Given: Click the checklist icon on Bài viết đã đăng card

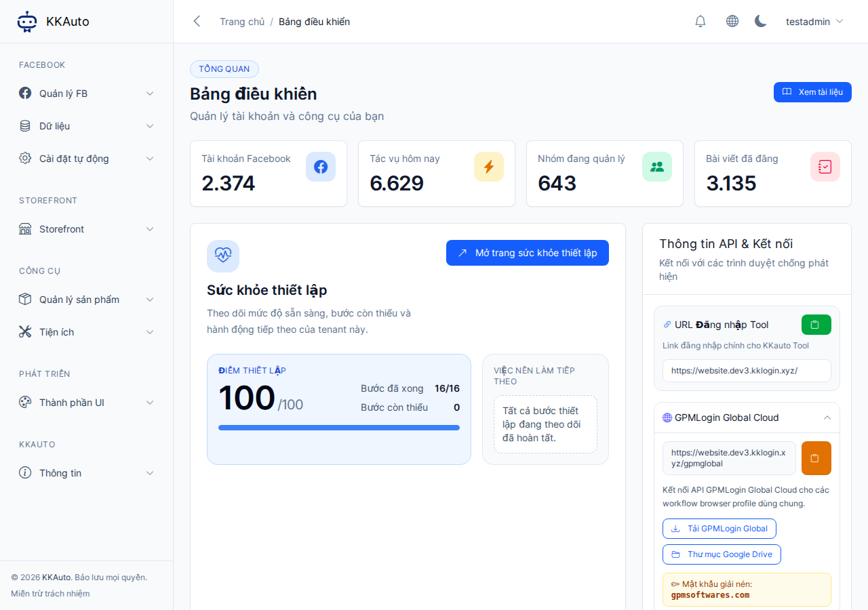Looking at the screenshot, I should [x=825, y=167].
